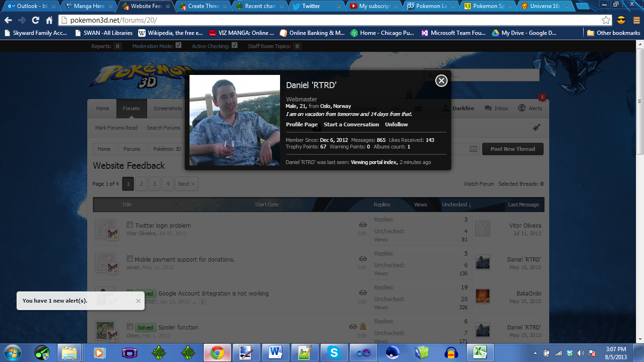Open Microsoft Word from the taskbar
644x362 pixels.
pyautogui.click(x=275, y=353)
